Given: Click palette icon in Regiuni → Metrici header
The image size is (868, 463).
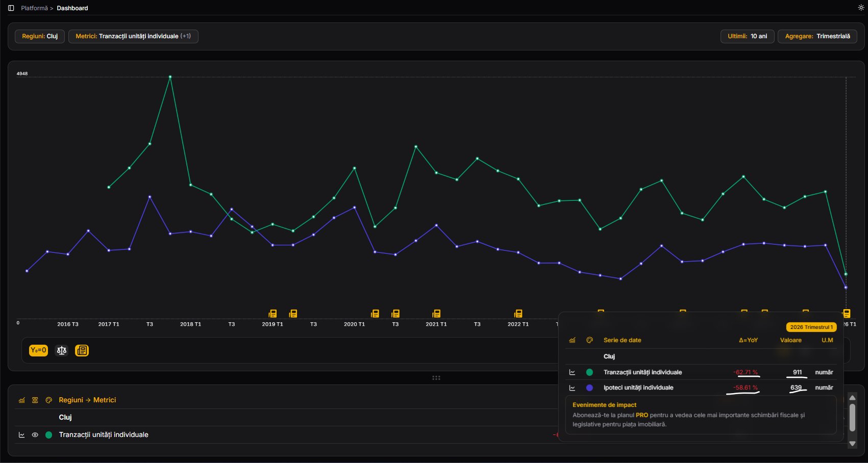Looking at the screenshot, I should pos(49,400).
